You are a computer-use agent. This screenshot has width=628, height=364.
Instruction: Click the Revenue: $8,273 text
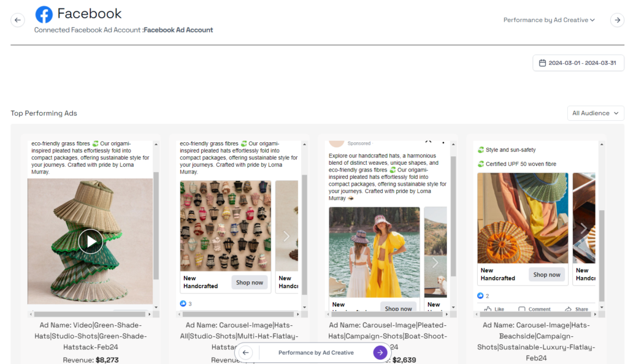[x=91, y=360]
